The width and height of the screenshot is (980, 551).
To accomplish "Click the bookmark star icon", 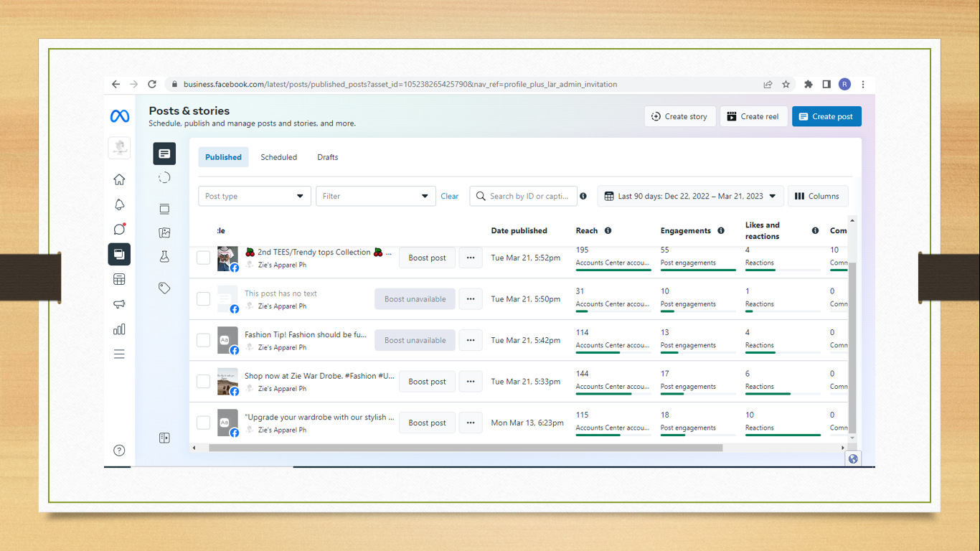I will click(x=786, y=84).
